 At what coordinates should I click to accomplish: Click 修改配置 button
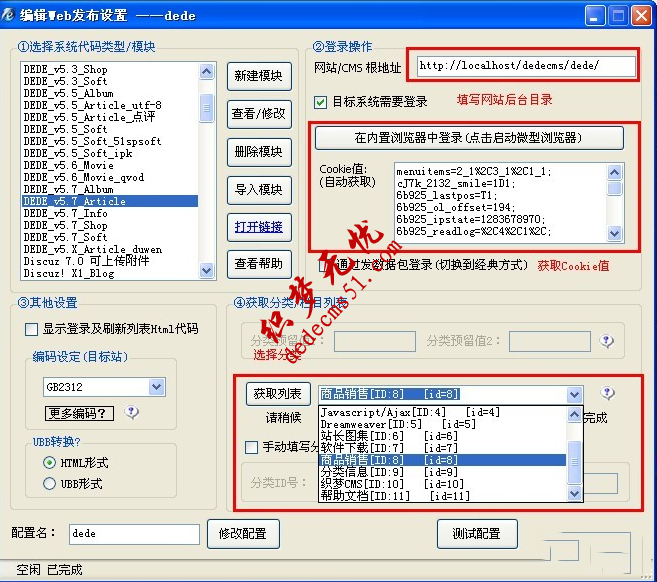[243, 534]
